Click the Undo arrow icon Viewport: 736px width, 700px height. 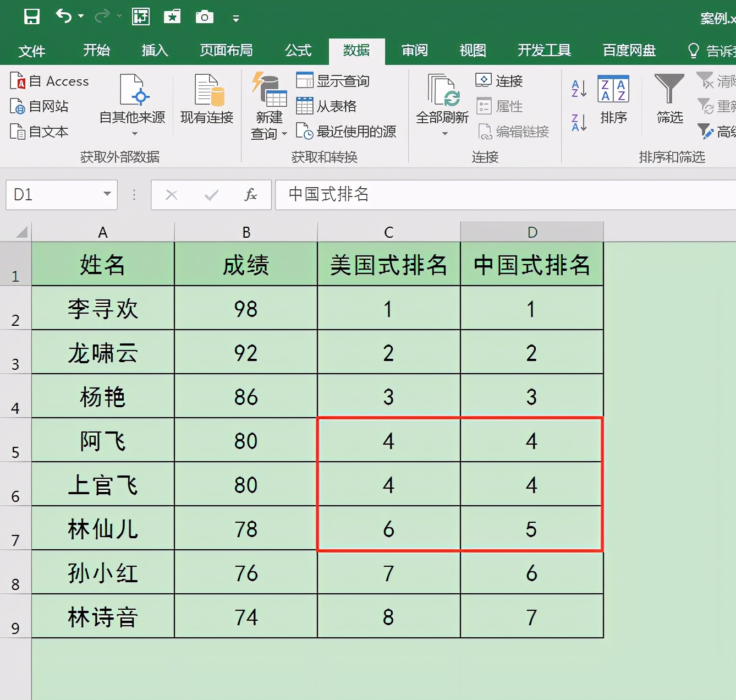pyautogui.click(x=64, y=17)
